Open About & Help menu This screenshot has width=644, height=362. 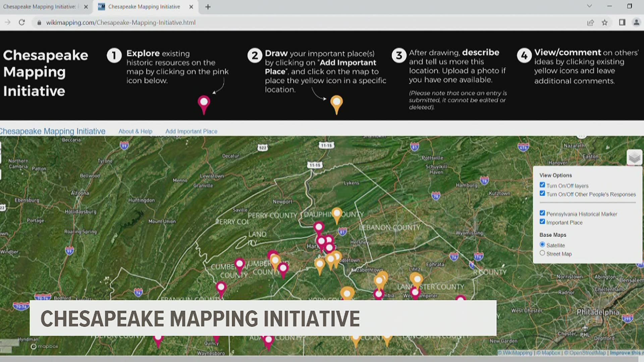click(135, 131)
